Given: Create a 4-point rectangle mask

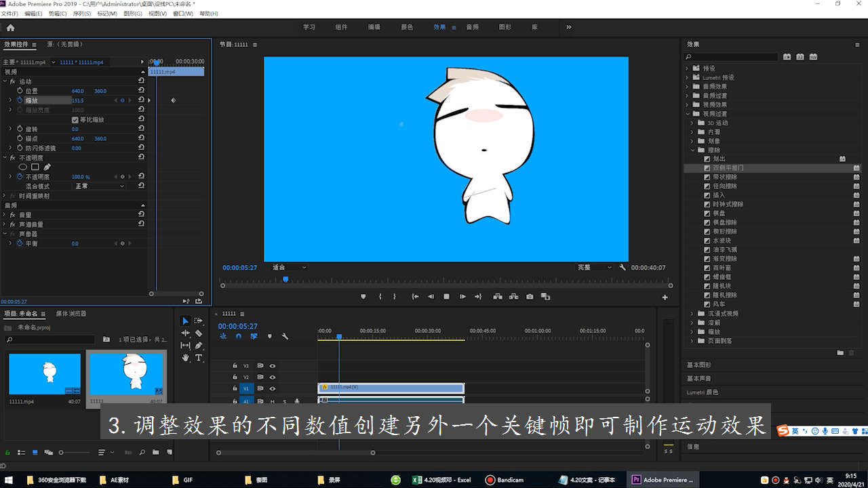Looking at the screenshot, I should coord(35,167).
